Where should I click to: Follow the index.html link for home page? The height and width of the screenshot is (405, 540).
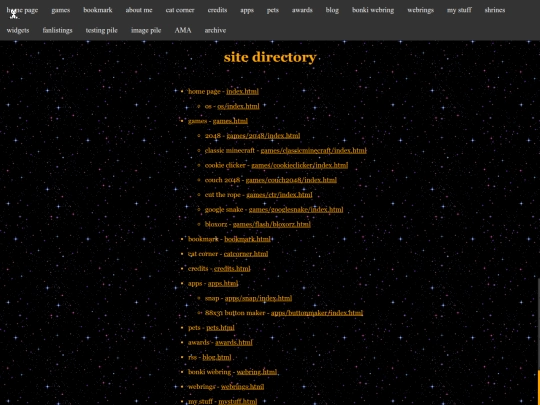pyautogui.click(x=242, y=91)
